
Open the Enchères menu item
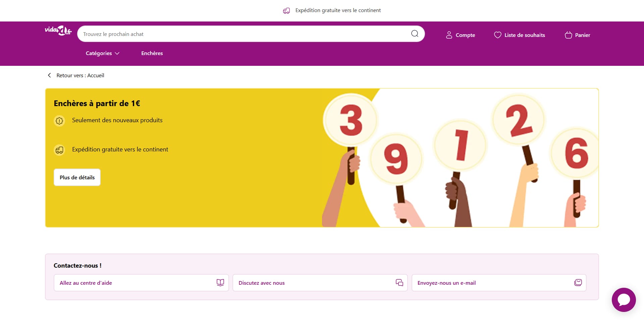(152, 53)
